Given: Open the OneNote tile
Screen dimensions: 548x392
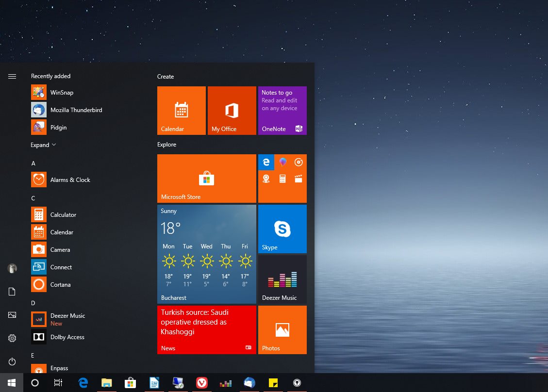Looking at the screenshot, I should coord(282,111).
